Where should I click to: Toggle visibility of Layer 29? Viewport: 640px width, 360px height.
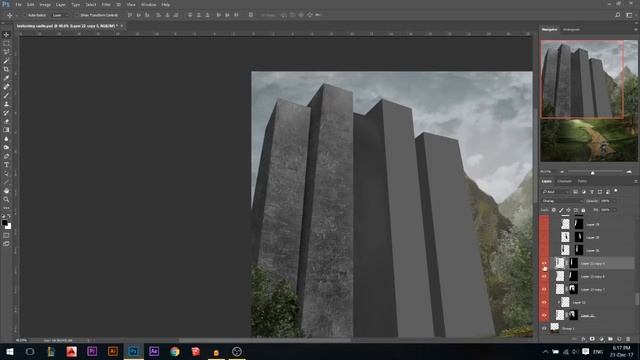(x=544, y=224)
